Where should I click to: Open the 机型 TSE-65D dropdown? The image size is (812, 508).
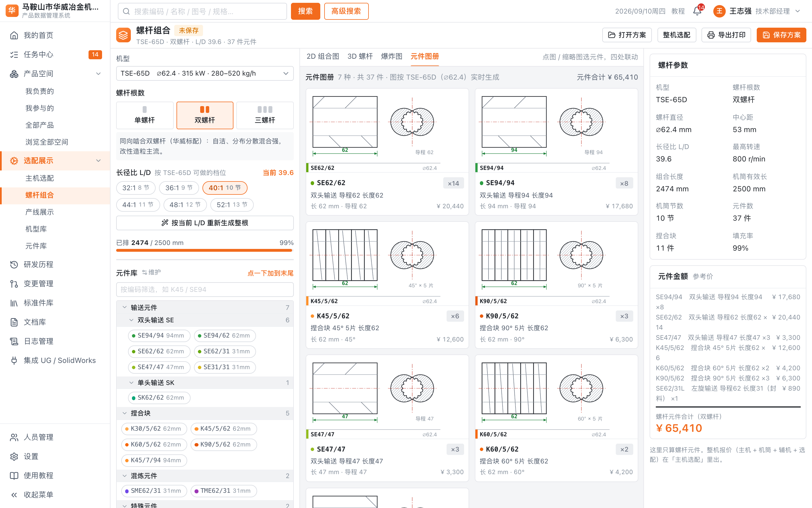coord(205,73)
